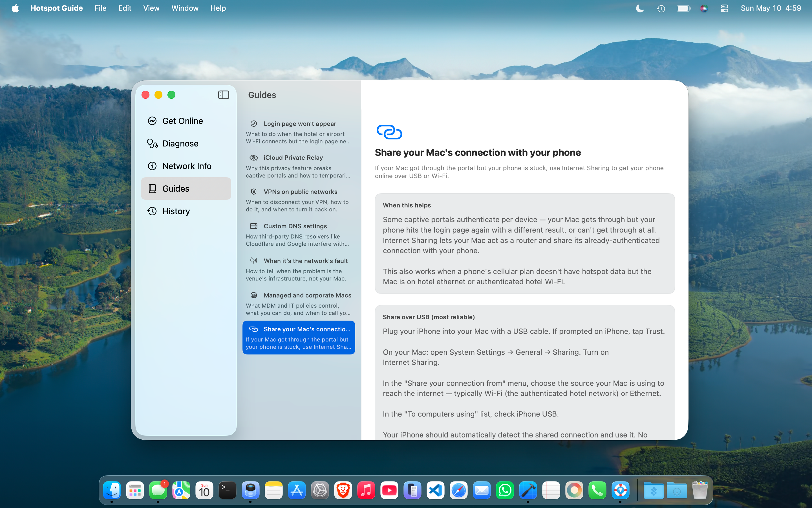The height and width of the screenshot is (508, 812).
Task: Open Launchpad from the Dock
Action: pyautogui.click(x=135, y=490)
